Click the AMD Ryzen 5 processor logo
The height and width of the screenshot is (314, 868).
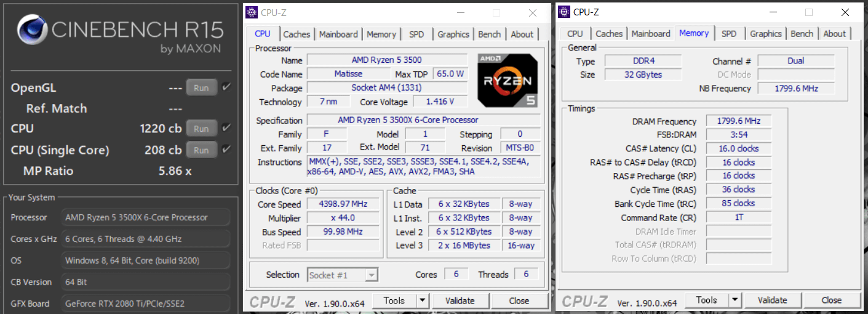(x=508, y=79)
